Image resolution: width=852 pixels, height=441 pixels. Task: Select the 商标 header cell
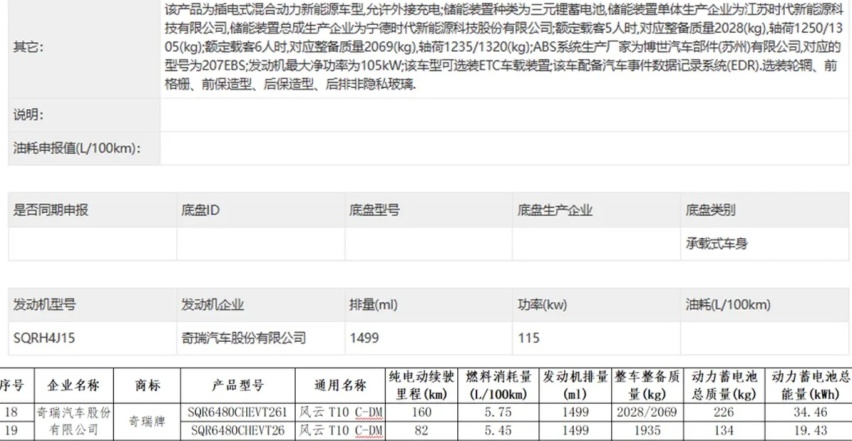pos(147,386)
